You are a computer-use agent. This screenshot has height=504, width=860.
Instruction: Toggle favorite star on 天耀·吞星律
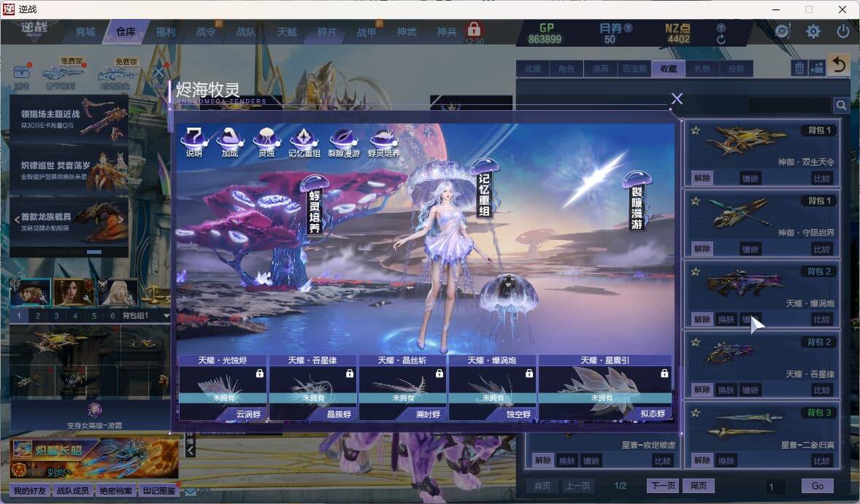[x=696, y=342]
